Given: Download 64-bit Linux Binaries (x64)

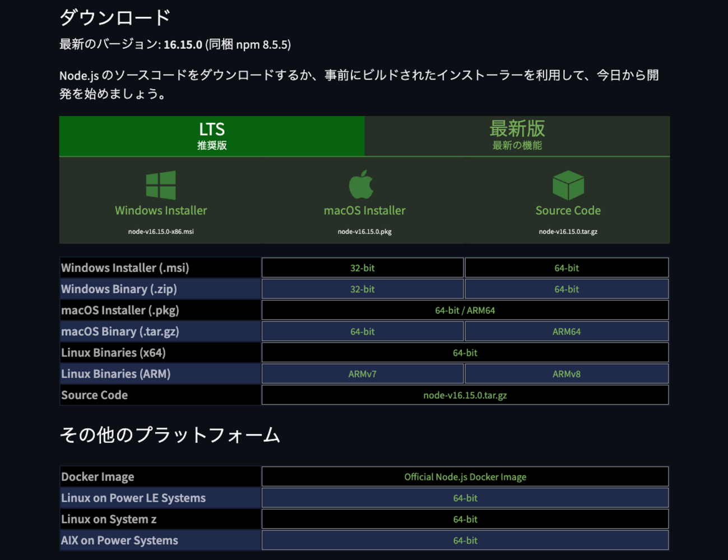Looking at the screenshot, I should pyautogui.click(x=465, y=353).
